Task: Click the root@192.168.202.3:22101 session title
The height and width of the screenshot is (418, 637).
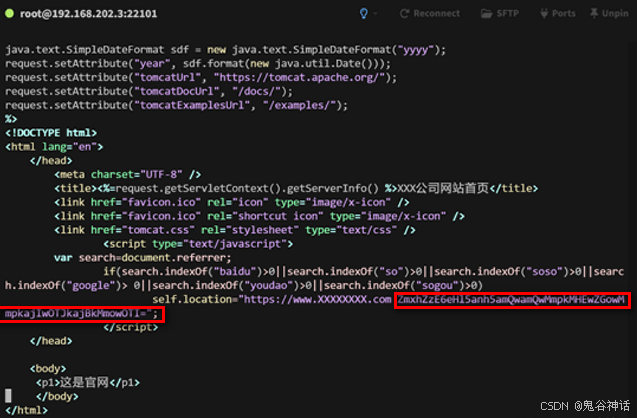Action: [89, 14]
